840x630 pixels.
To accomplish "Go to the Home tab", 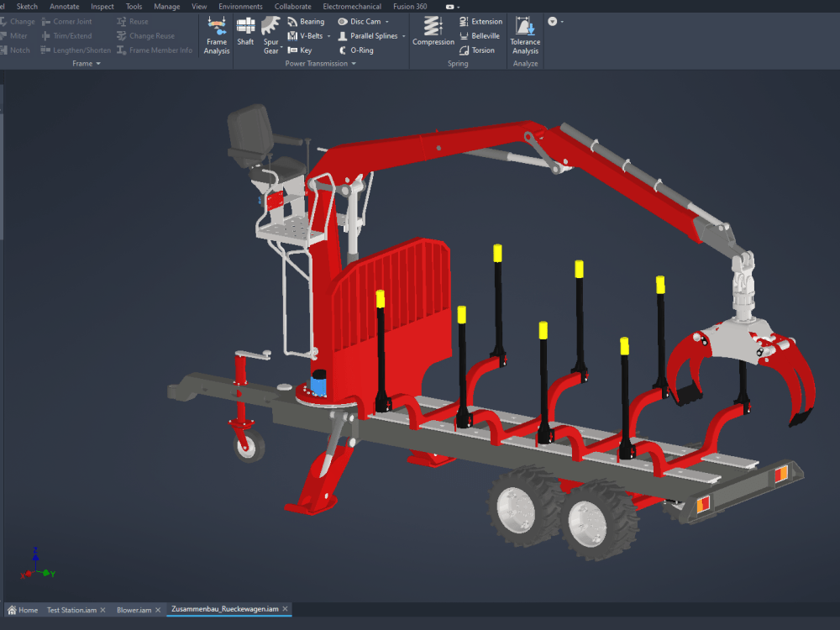I will point(23,610).
